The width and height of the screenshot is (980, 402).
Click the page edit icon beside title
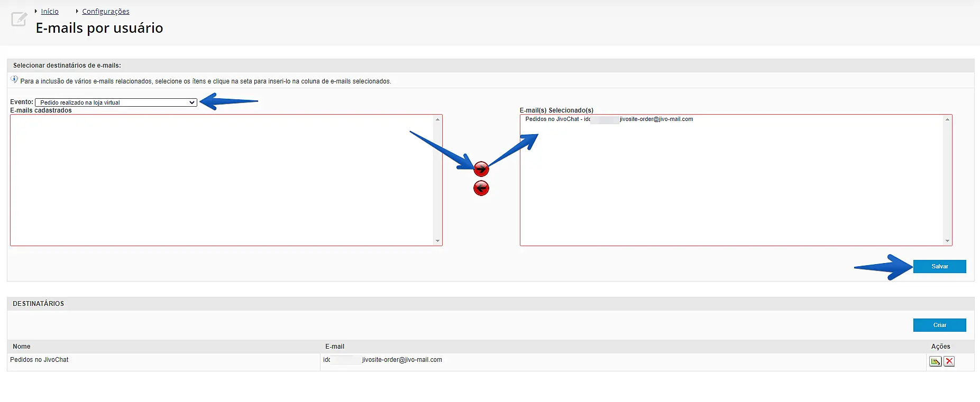click(19, 20)
